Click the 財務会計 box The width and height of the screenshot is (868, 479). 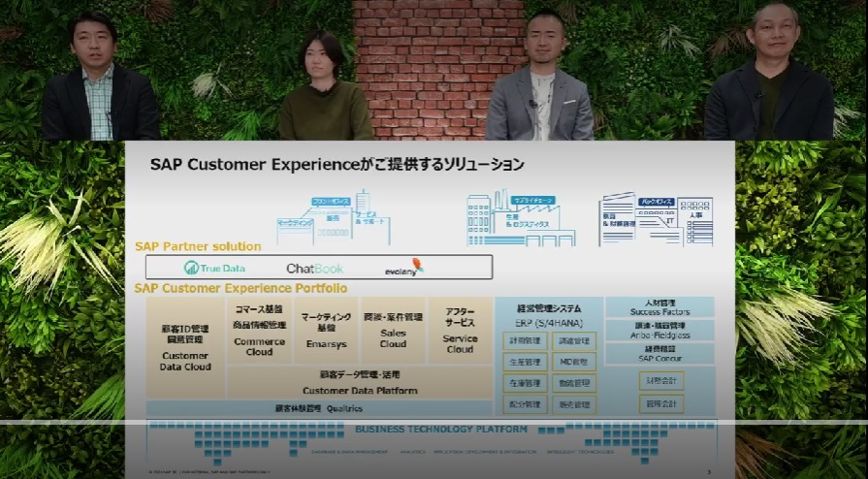pyautogui.click(x=661, y=381)
